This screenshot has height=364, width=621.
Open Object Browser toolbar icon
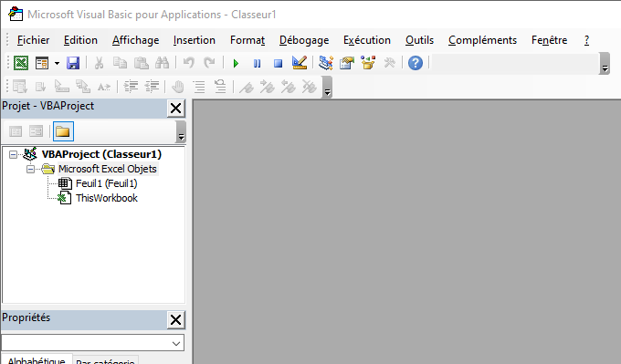point(368,63)
